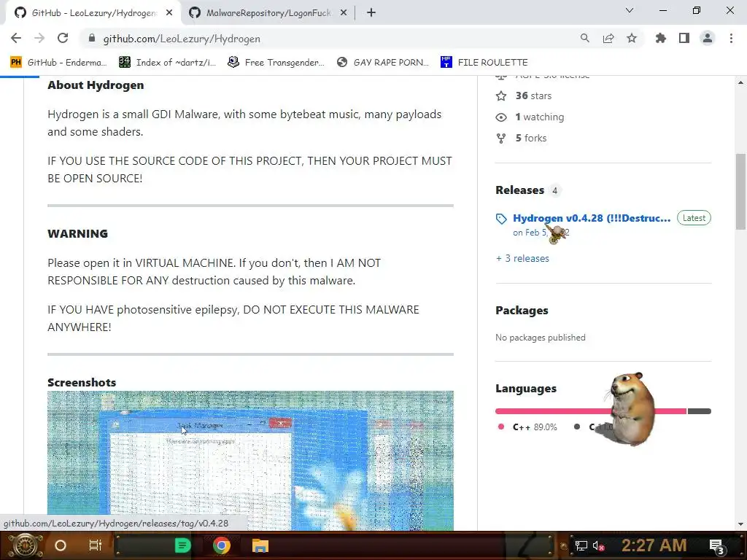Click the scrollbar down arrow
This screenshot has height=560, width=747.
(741, 524)
